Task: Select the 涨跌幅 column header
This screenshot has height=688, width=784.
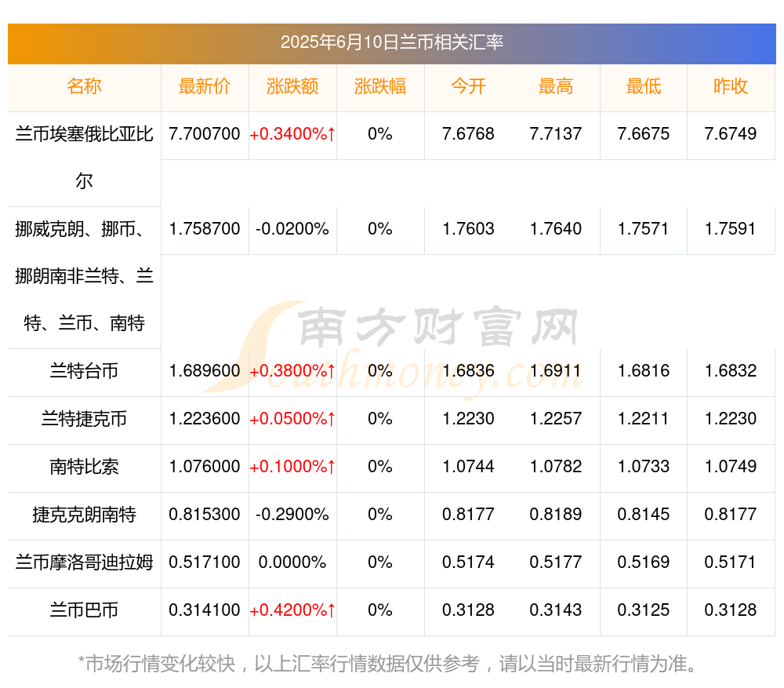Action: [x=380, y=86]
